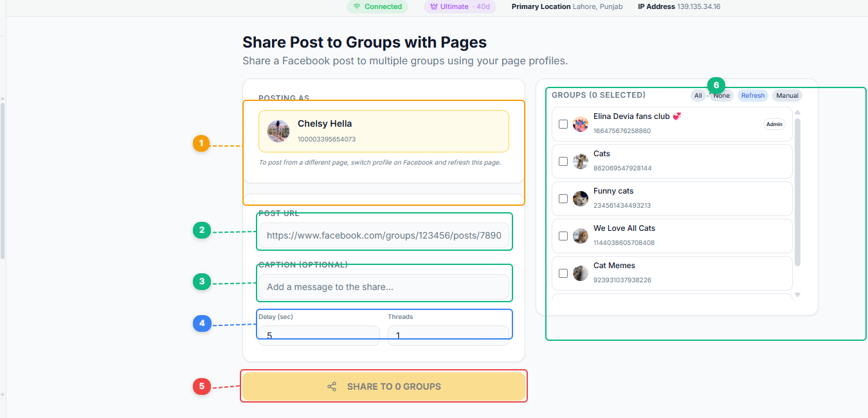Click the Connected status badge
The height and width of the screenshot is (418, 868).
click(x=377, y=6)
